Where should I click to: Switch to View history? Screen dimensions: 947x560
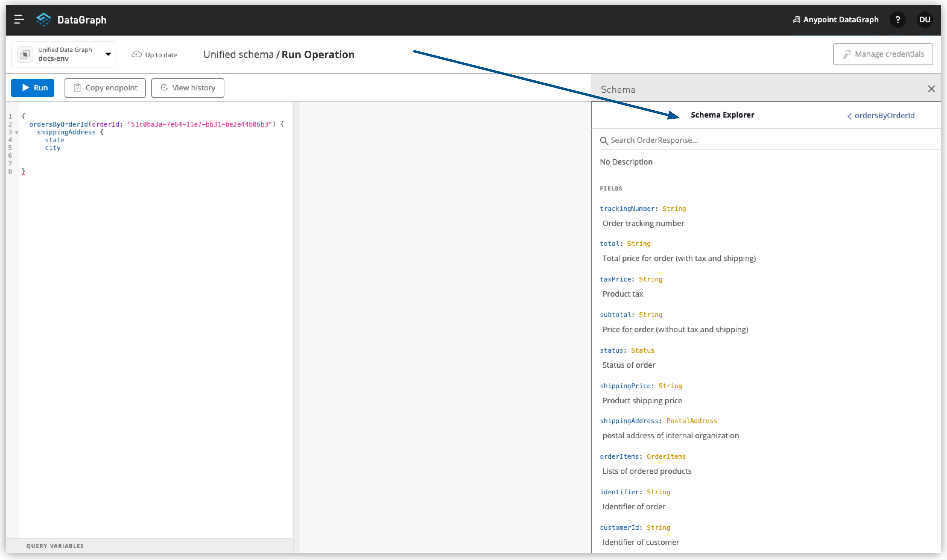tap(188, 87)
